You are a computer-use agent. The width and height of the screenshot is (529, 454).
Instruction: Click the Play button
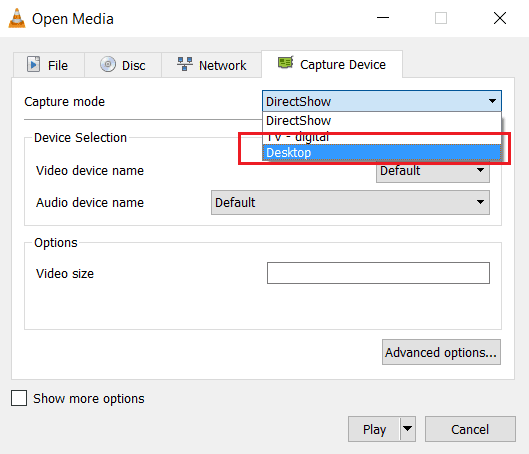[374, 429]
